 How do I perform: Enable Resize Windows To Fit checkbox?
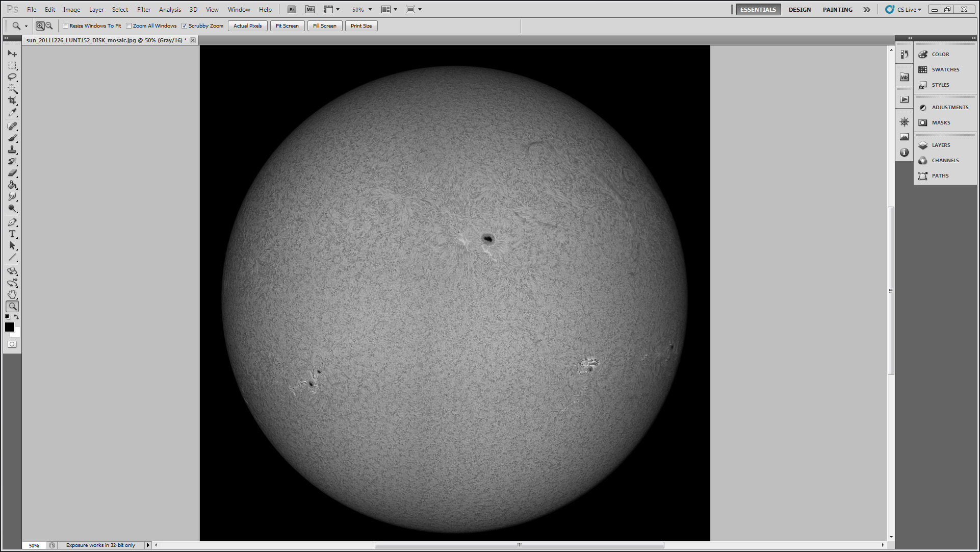coord(66,26)
